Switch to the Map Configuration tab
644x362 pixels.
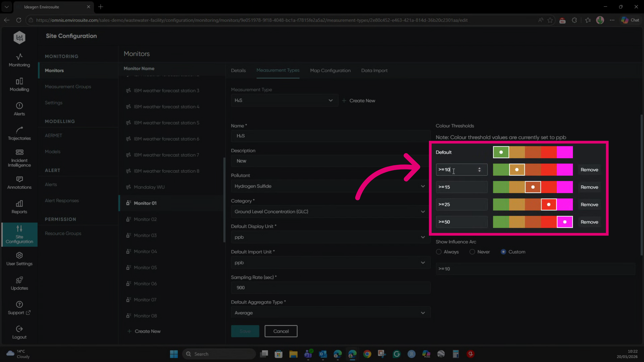(x=330, y=71)
